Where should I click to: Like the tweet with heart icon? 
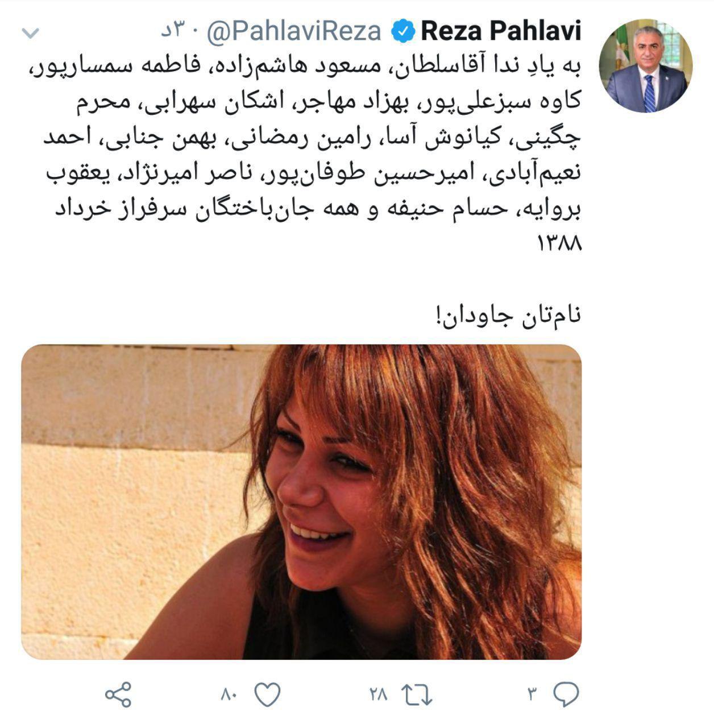267,694
